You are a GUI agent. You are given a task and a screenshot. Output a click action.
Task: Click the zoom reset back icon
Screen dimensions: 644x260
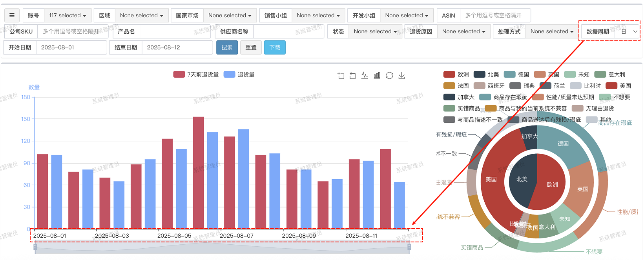point(352,76)
